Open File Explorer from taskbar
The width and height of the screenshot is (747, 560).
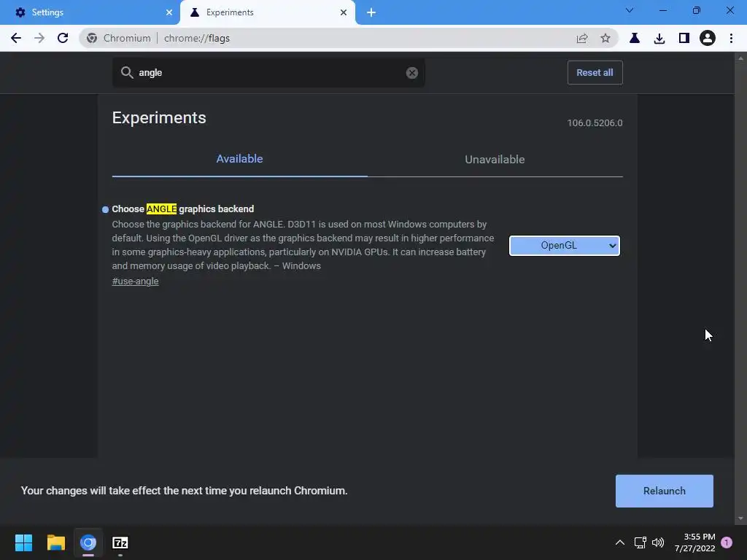55,542
